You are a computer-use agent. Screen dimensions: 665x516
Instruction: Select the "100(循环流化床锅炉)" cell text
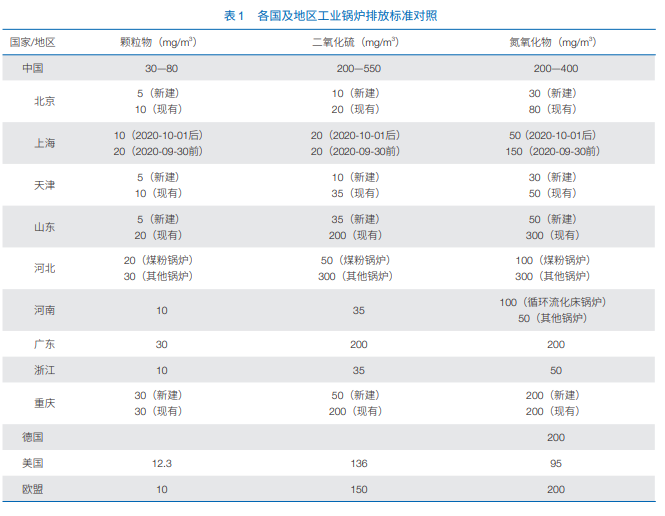pyautogui.click(x=552, y=302)
